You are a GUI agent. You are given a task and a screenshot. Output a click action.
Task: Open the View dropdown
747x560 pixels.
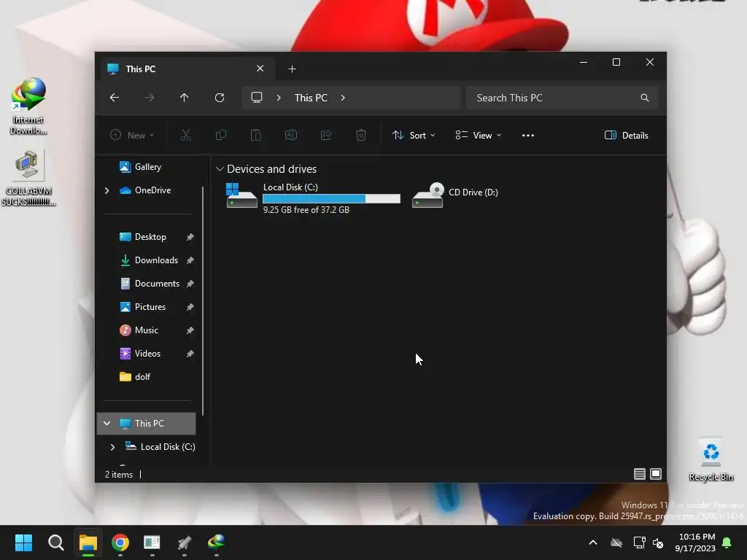pyautogui.click(x=479, y=135)
